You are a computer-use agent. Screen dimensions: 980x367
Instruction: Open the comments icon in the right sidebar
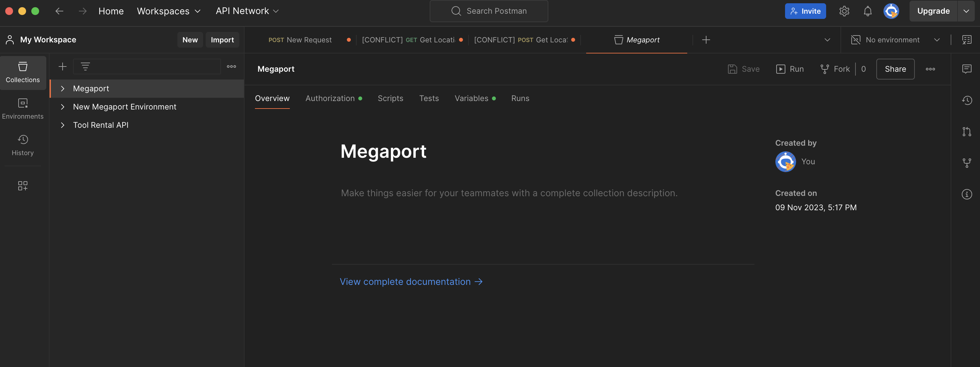tap(966, 69)
